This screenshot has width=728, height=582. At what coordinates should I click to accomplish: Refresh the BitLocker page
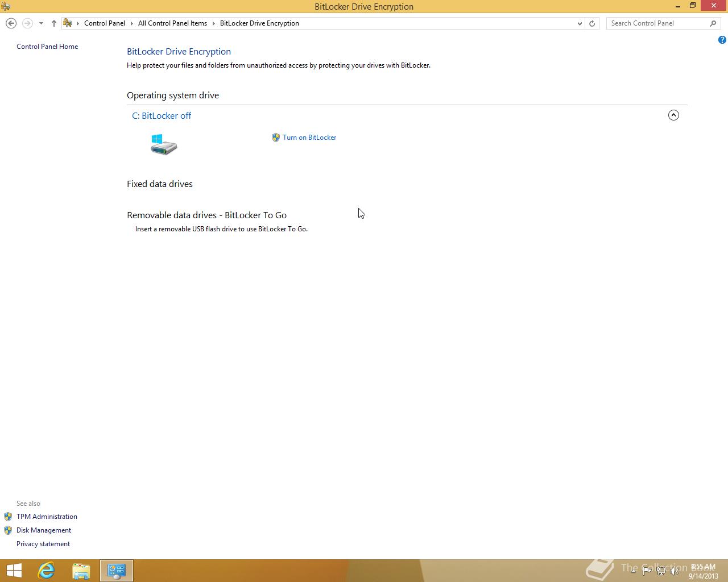[592, 23]
